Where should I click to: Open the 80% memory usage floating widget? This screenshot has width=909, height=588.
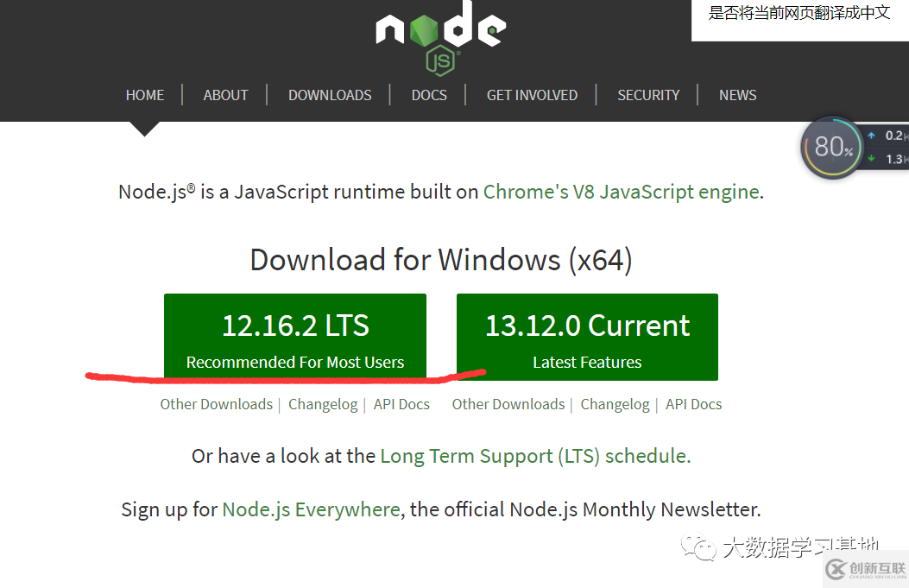click(832, 148)
